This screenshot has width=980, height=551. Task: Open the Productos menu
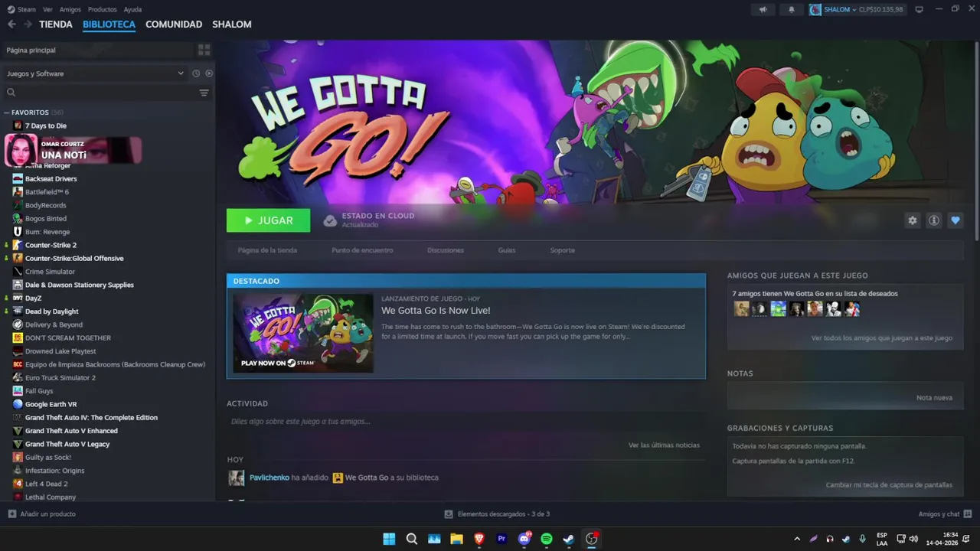[x=103, y=9]
